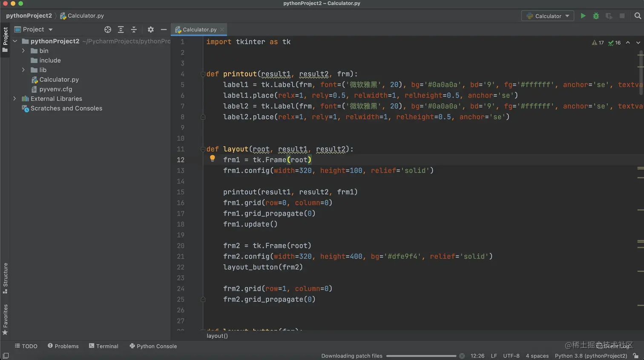Image resolution: width=644 pixels, height=360 pixels.
Task: Toggle read-only lock in status bar
Action: [x=635, y=356]
